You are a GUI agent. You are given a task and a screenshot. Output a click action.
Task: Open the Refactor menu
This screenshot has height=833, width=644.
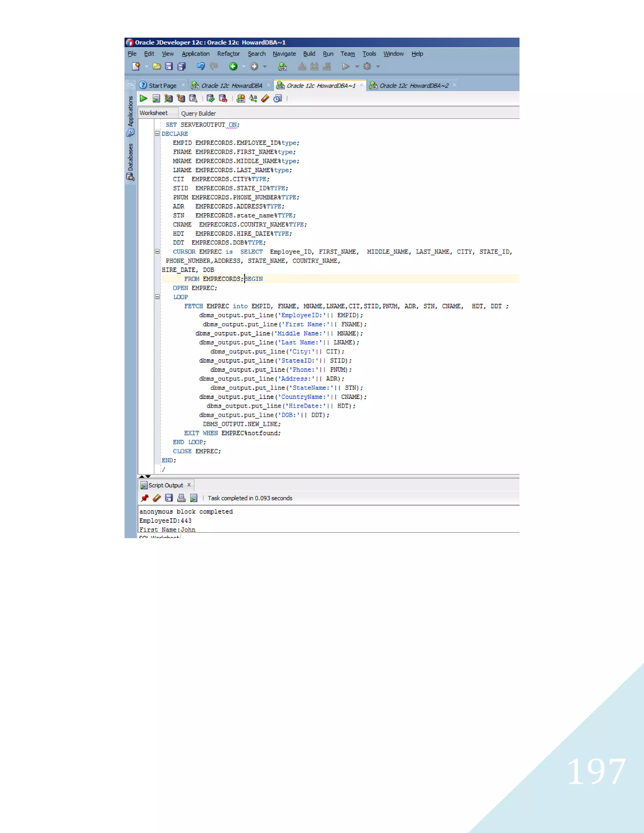(229, 54)
